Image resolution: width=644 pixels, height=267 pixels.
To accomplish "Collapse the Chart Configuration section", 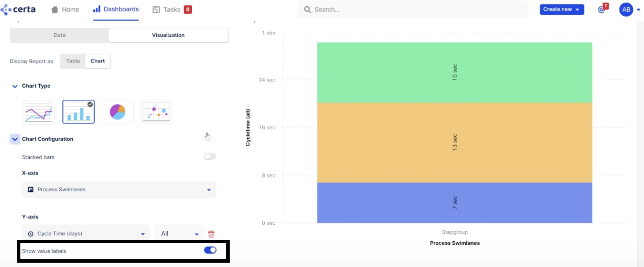I will pos(14,139).
